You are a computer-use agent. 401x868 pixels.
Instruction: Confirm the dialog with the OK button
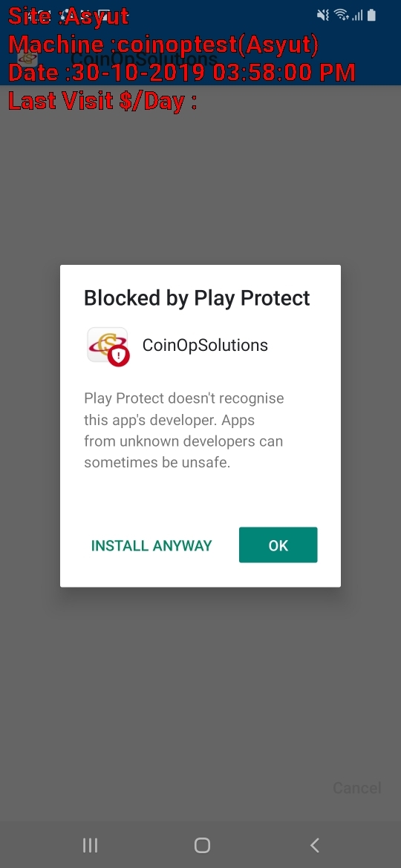(x=278, y=545)
